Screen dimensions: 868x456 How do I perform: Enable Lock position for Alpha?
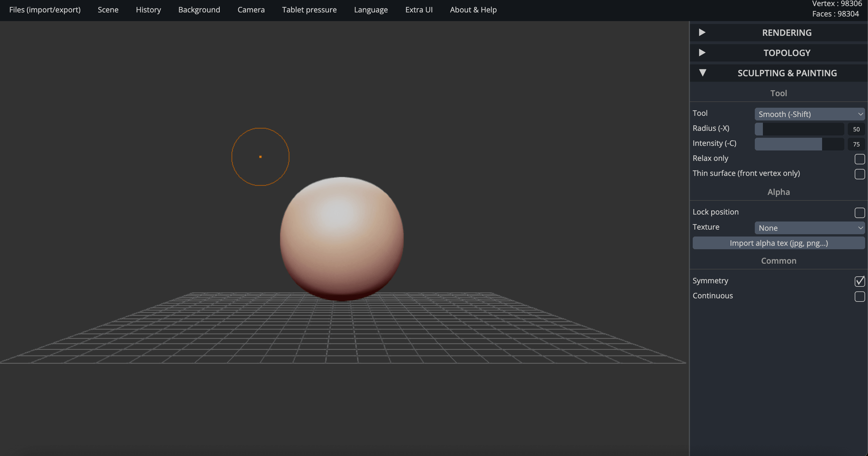(x=860, y=213)
